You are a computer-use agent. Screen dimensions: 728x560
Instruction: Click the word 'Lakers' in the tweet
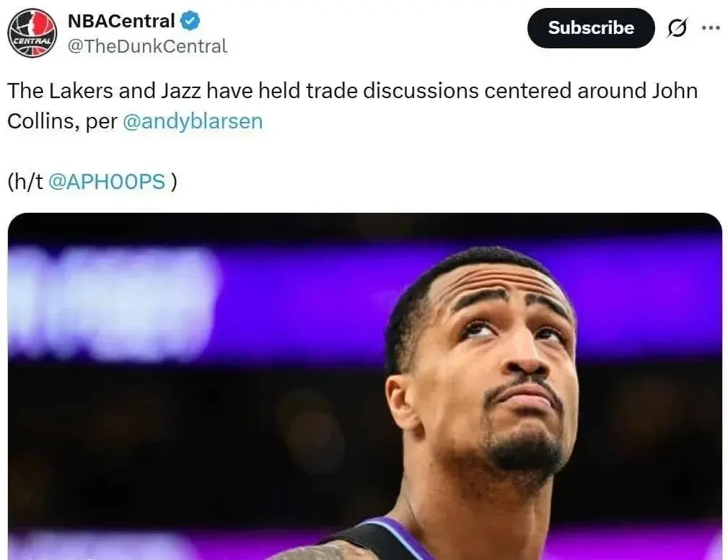tap(81, 90)
